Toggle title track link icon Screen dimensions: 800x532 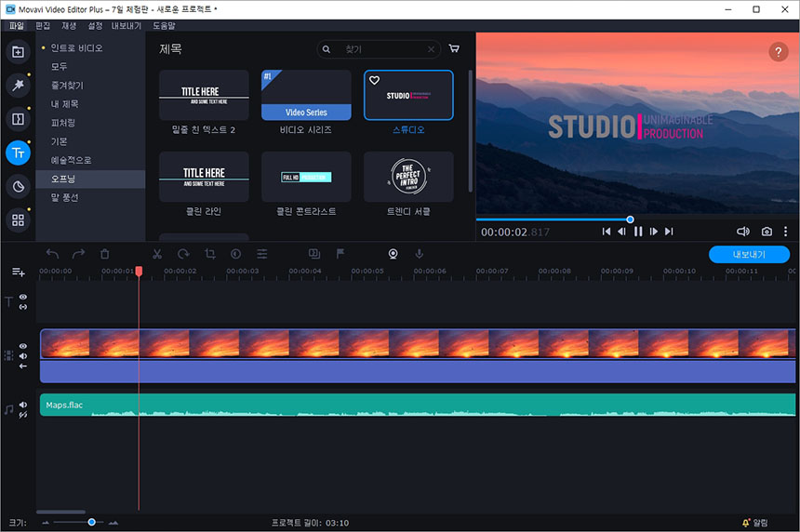(23, 307)
